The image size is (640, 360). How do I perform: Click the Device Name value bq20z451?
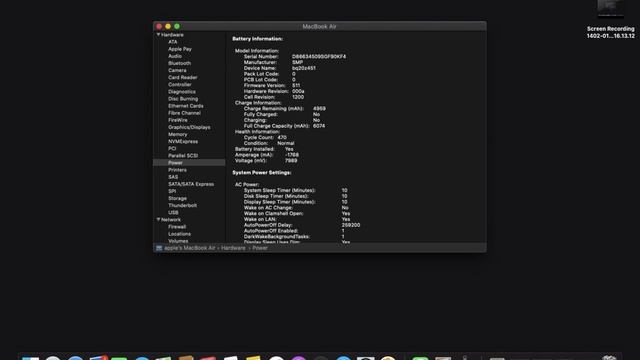[304, 68]
